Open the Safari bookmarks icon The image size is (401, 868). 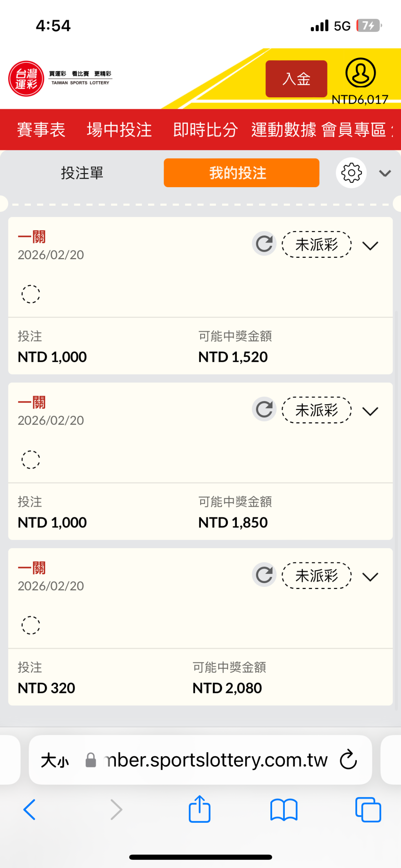(x=284, y=810)
